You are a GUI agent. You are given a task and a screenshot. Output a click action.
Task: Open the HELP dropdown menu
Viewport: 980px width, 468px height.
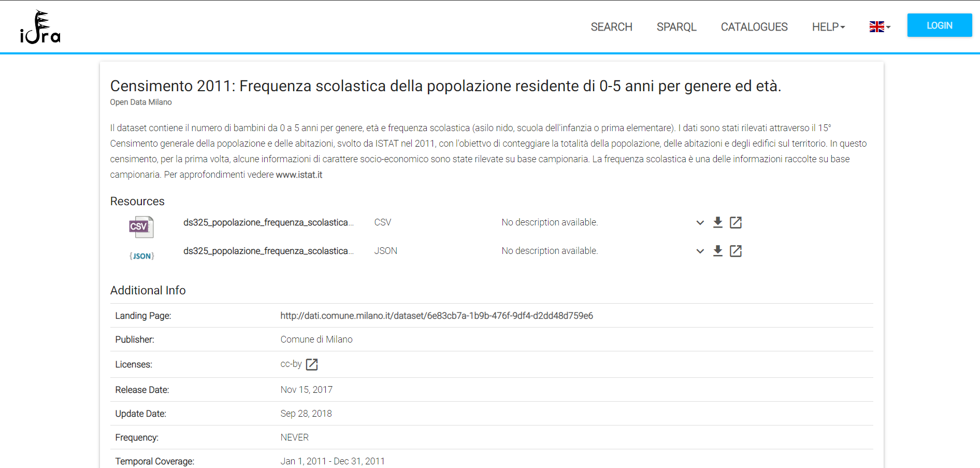(x=828, y=27)
